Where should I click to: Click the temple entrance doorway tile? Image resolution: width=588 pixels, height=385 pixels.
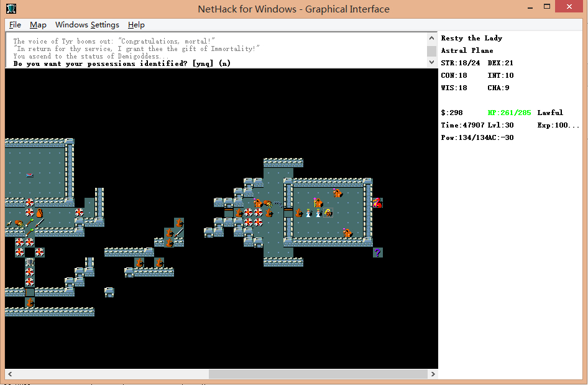(288, 213)
